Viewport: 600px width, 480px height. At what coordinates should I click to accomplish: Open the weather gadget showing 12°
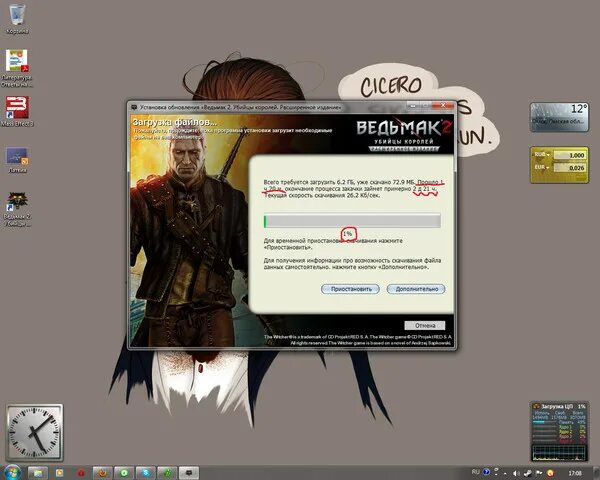[x=559, y=117]
